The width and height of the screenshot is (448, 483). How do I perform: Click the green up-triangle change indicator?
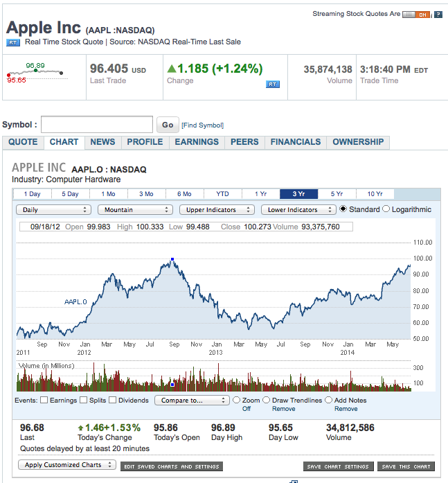tap(172, 69)
